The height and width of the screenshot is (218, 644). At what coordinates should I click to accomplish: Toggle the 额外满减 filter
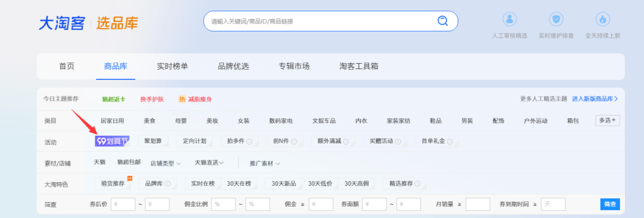[x=333, y=141]
